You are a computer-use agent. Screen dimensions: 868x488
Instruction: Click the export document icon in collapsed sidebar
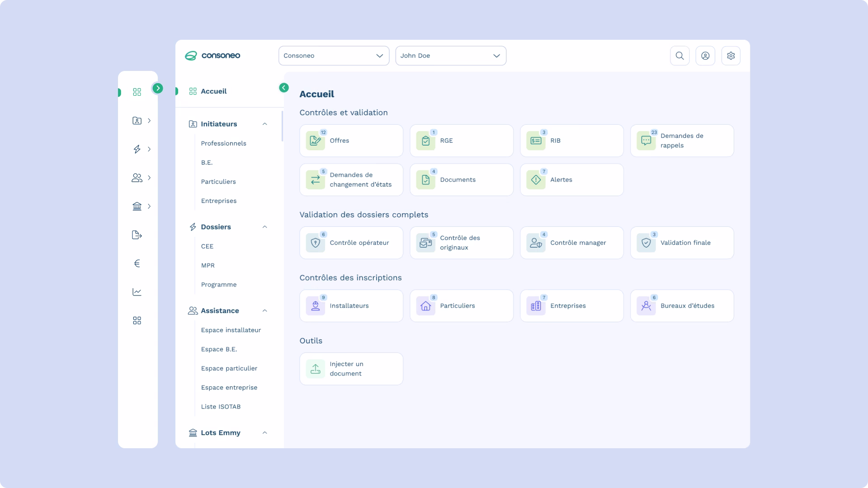click(x=137, y=235)
